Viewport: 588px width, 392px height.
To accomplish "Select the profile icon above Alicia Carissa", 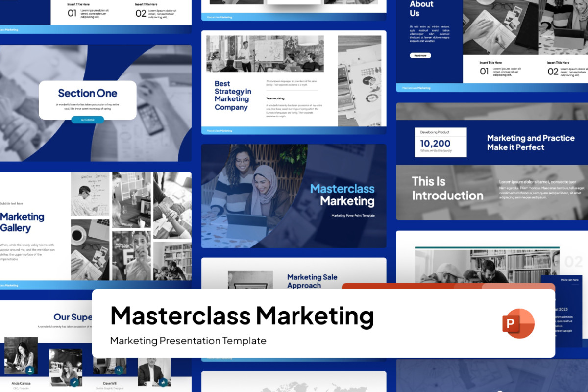I will click(30, 370).
